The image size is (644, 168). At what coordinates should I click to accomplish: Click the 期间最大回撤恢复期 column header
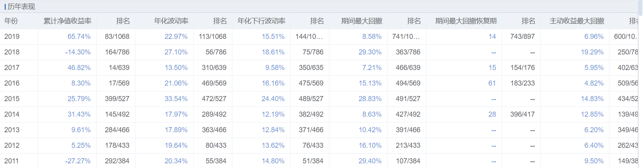[x=466, y=21]
